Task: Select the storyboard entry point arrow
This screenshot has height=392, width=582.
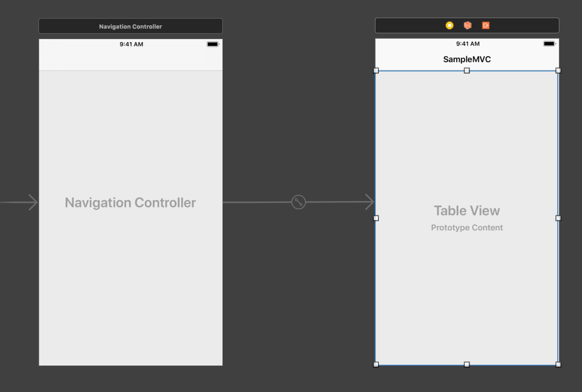Action: (x=19, y=202)
